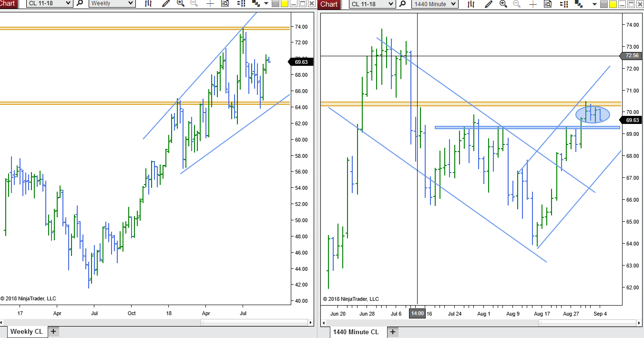The width and height of the screenshot is (644, 338).
Task: Open indicators icon in 1440 Minute toolbar
Action: click(579, 4)
